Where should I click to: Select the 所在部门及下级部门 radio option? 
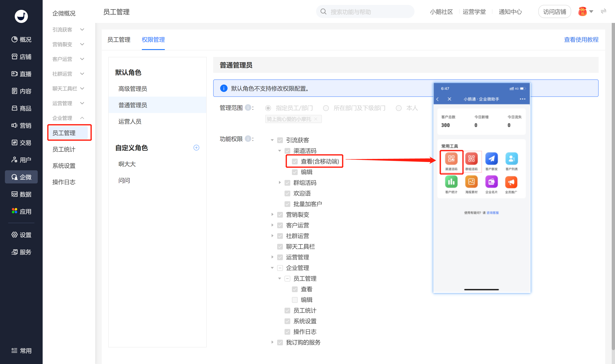point(326,108)
